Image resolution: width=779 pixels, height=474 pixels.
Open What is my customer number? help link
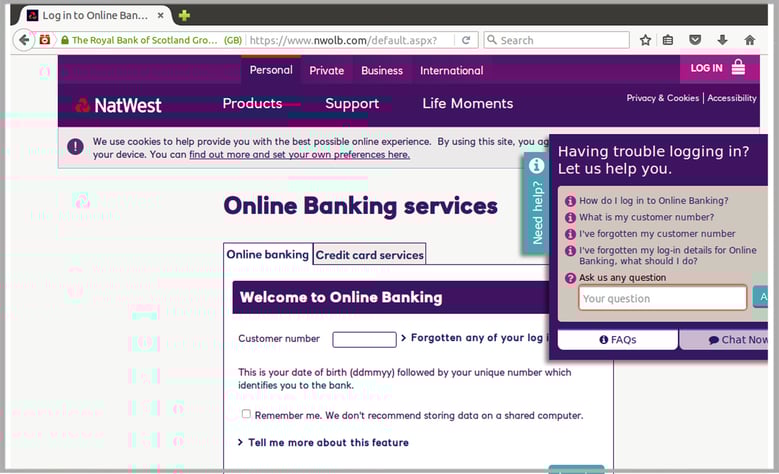click(646, 217)
